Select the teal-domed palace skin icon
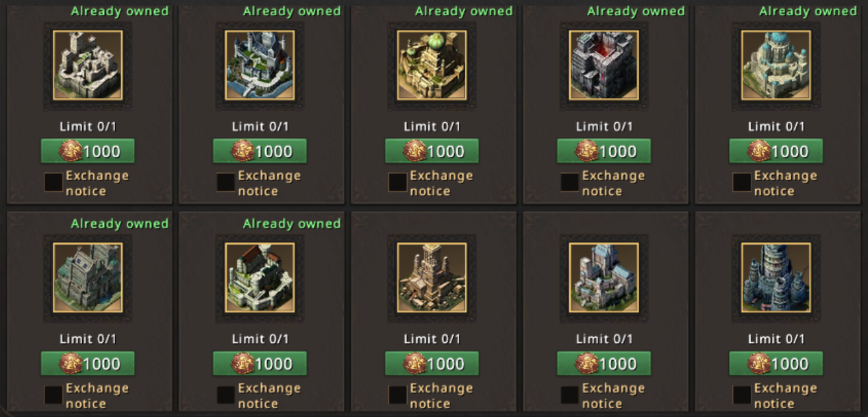868x417 pixels. pos(776,65)
